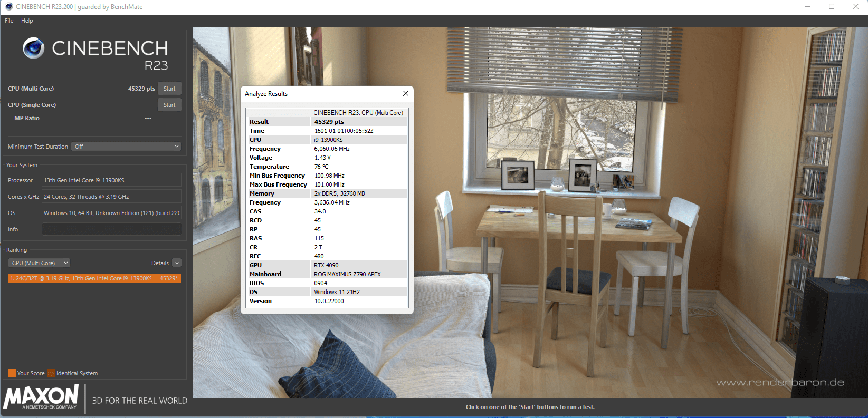
Task: Click the RFC value 480
Action: click(319, 256)
